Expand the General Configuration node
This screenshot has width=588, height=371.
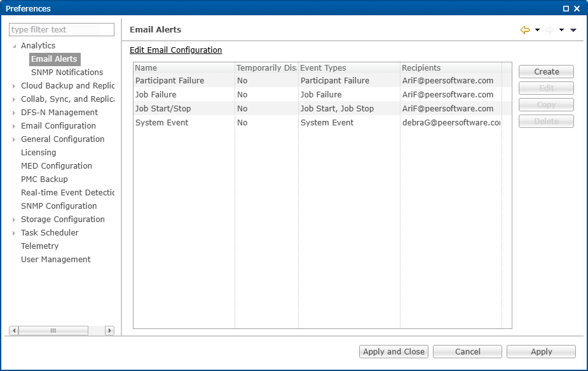(14, 140)
